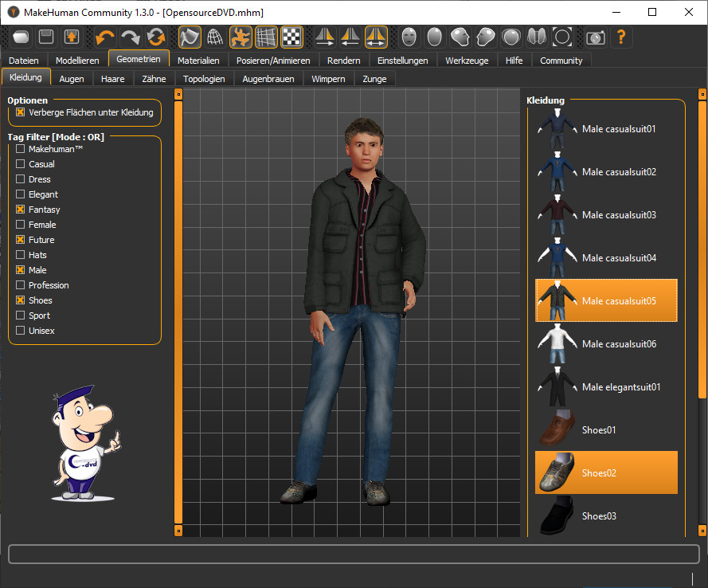Screen dimensions: 708x588
Task: Switch to the Haare sub-tab
Action: pyautogui.click(x=113, y=79)
